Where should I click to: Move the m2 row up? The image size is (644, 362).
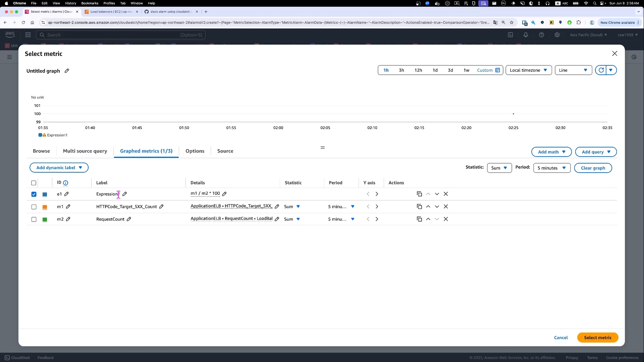coord(428,219)
